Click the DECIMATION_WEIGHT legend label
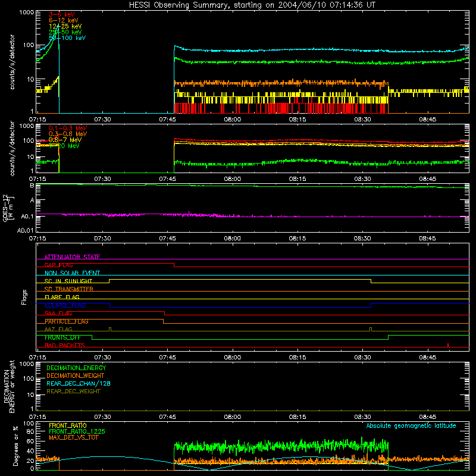This screenshot has width=476, height=476. pos(76,375)
